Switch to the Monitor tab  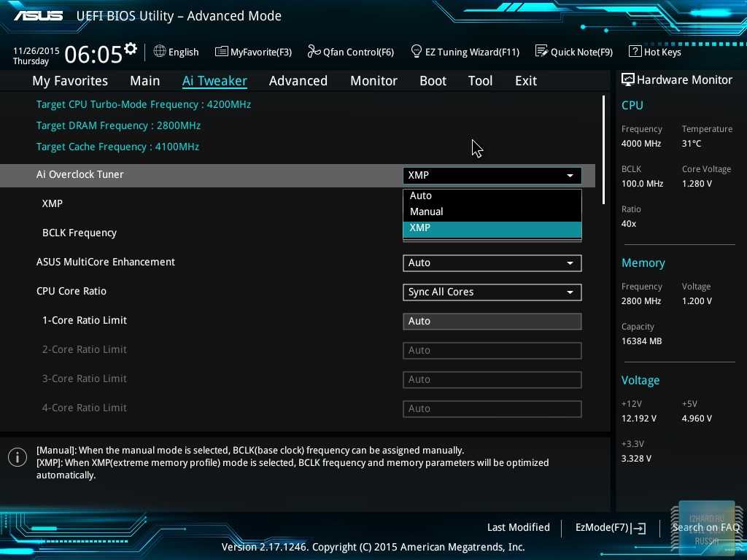[x=373, y=81]
